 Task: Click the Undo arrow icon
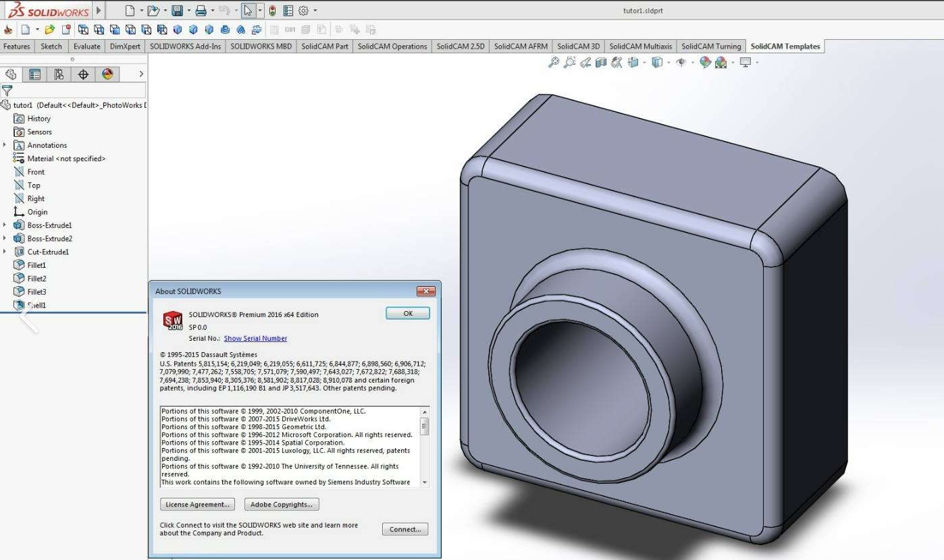(224, 11)
